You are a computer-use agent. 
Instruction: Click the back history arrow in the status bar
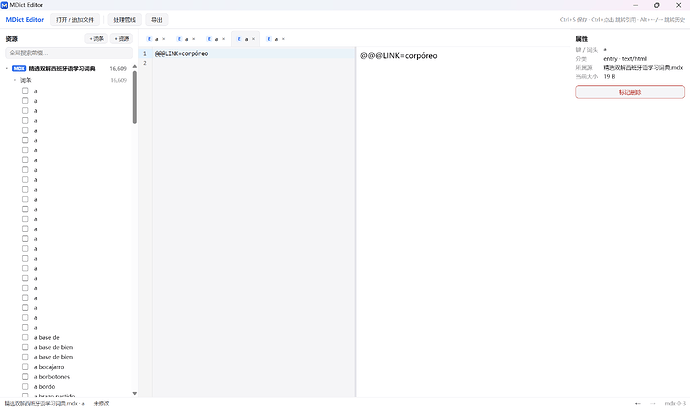pyautogui.click(x=638, y=403)
